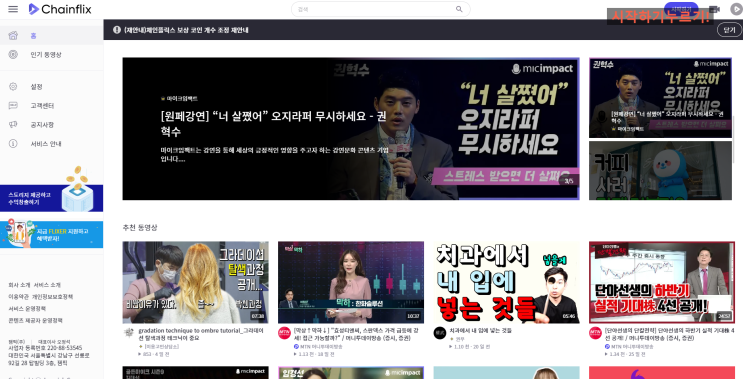The width and height of the screenshot is (743, 379).
Task: Click the Chainflix logo
Action: click(x=60, y=9)
